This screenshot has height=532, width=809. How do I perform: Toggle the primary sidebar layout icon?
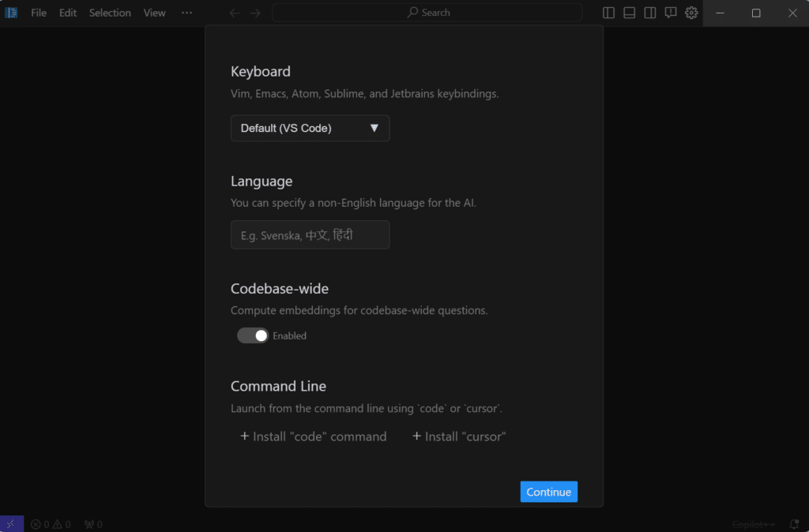pyautogui.click(x=608, y=13)
